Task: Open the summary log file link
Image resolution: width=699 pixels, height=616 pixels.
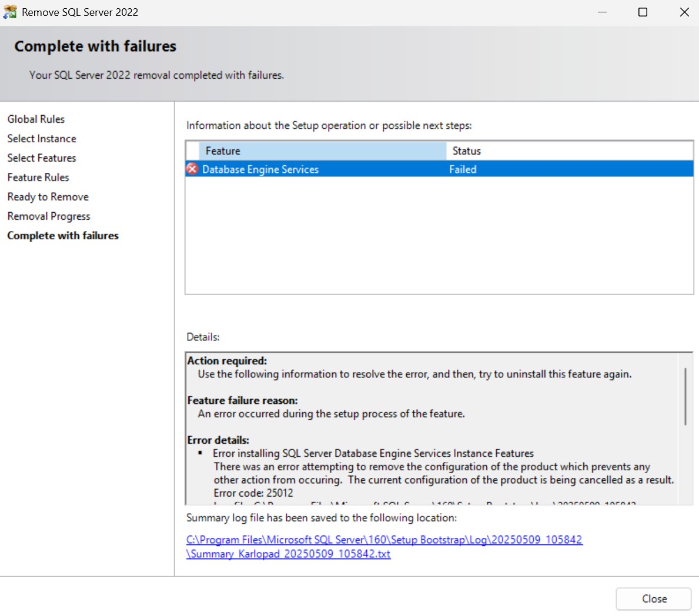Action: pyautogui.click(x=384, y=547)
